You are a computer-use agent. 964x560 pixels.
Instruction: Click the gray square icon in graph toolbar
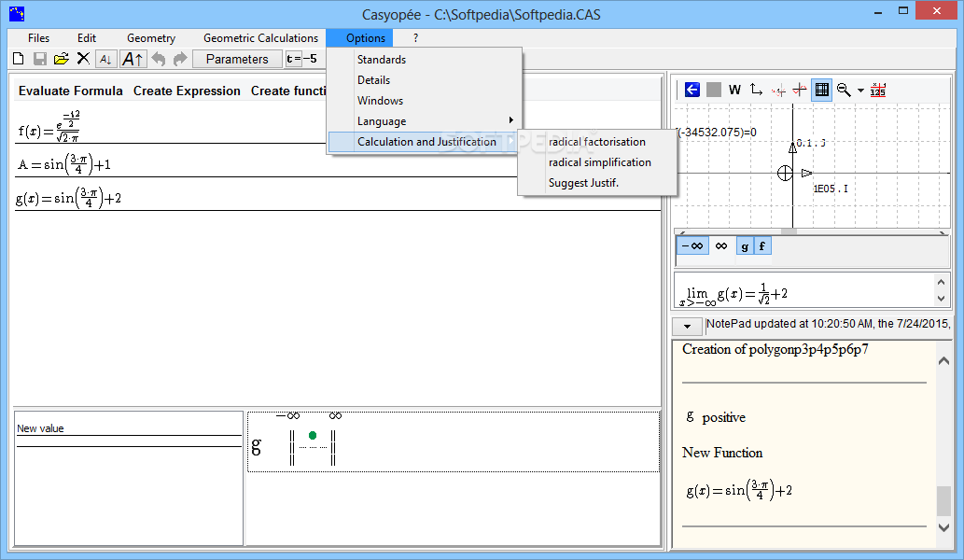[714, 90]
